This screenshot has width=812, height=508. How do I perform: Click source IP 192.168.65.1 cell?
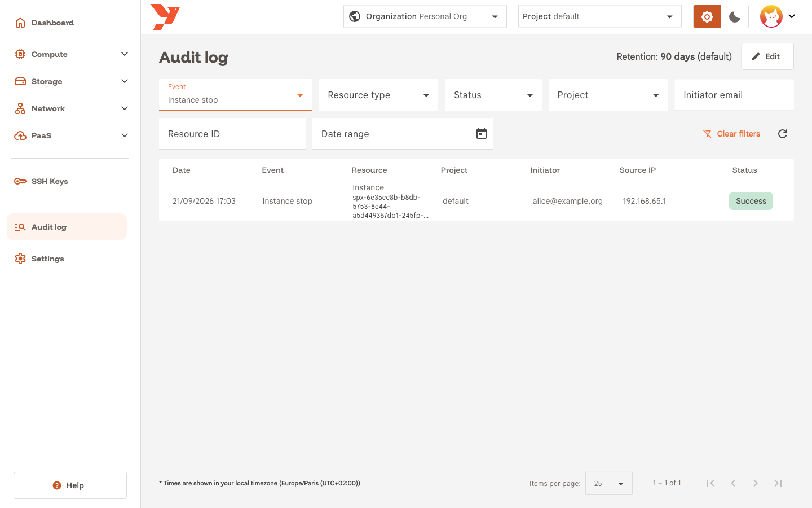pyautogui.click(x=645, y=201)
